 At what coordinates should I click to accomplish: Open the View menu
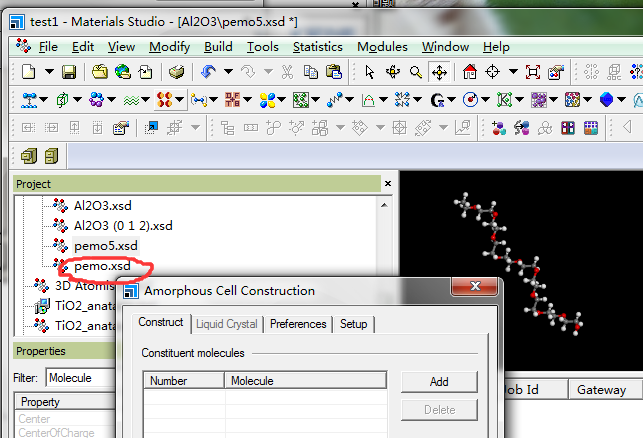click(121, 47)
